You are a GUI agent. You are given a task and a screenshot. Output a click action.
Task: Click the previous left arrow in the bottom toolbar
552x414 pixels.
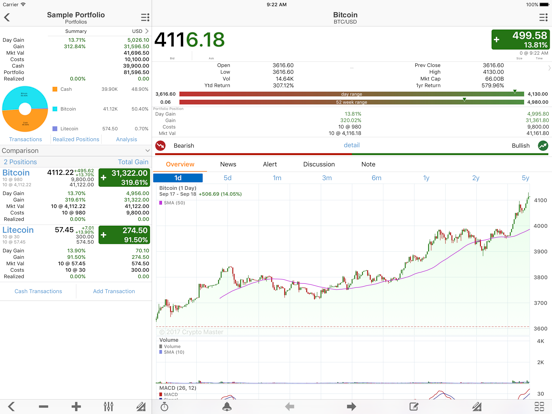[289, 407]
